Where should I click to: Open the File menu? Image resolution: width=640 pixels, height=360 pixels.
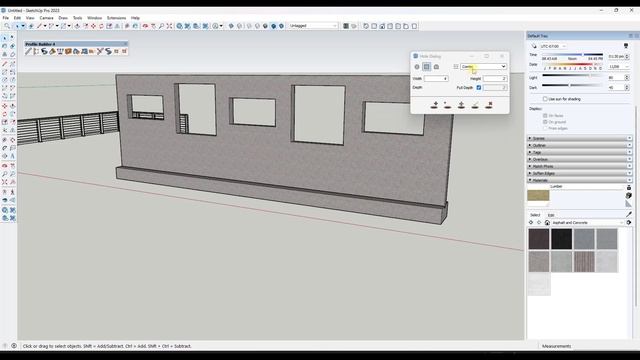[x=5, y=18]
